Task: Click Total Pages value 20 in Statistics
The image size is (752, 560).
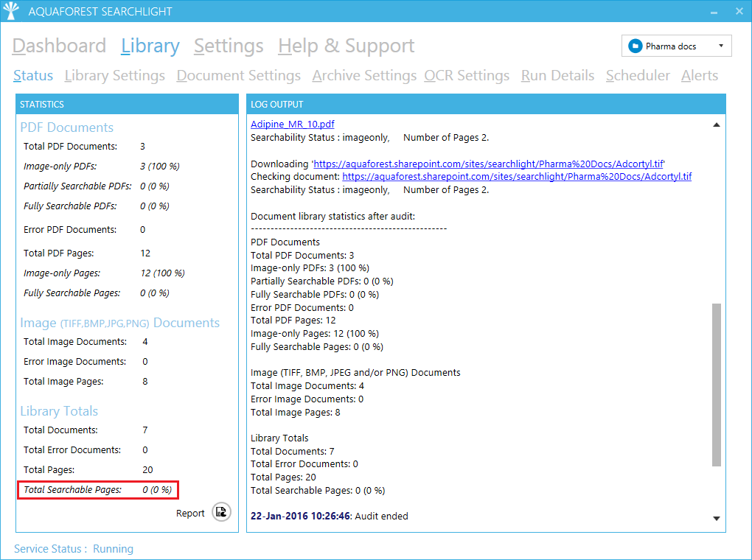Action: [x=147, y=470]
